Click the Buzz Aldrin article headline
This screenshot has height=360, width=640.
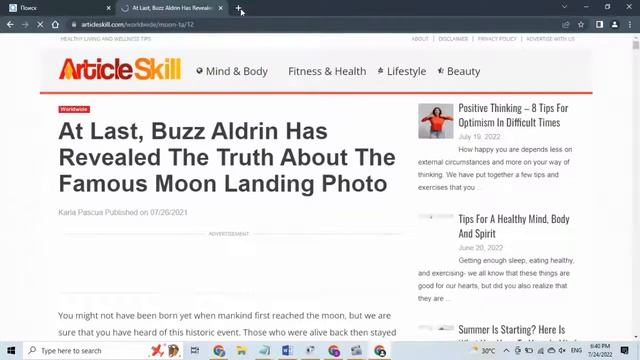227,158
